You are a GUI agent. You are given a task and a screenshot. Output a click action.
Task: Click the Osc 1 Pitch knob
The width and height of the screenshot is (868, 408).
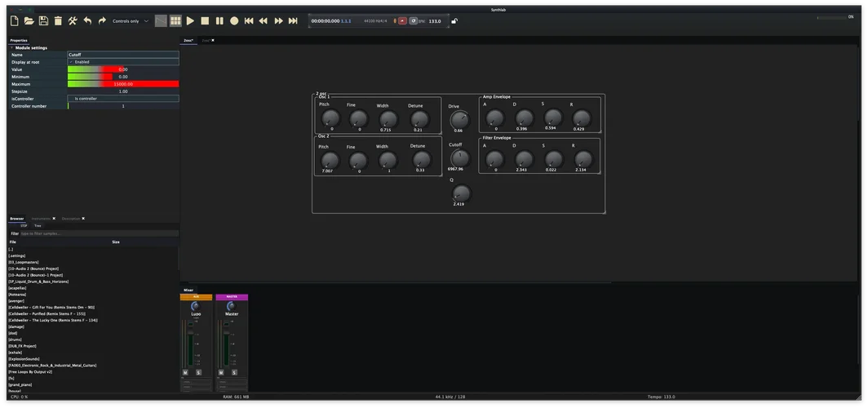coord(330,118)
